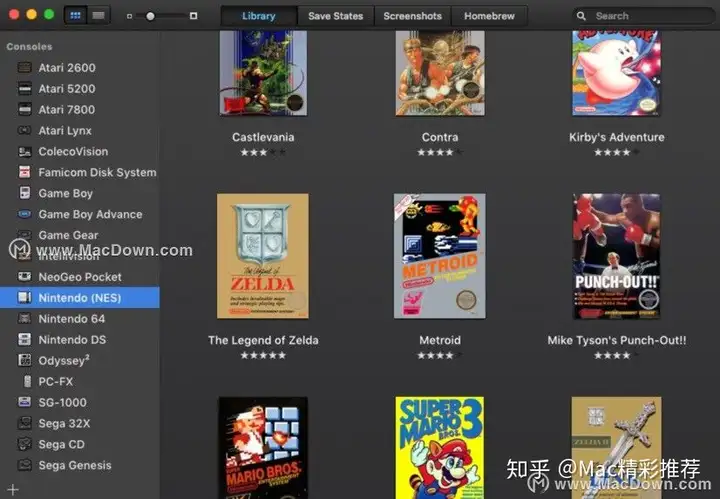
Task: Select the Game Boy Advance icon
Action: click(24, 214)
